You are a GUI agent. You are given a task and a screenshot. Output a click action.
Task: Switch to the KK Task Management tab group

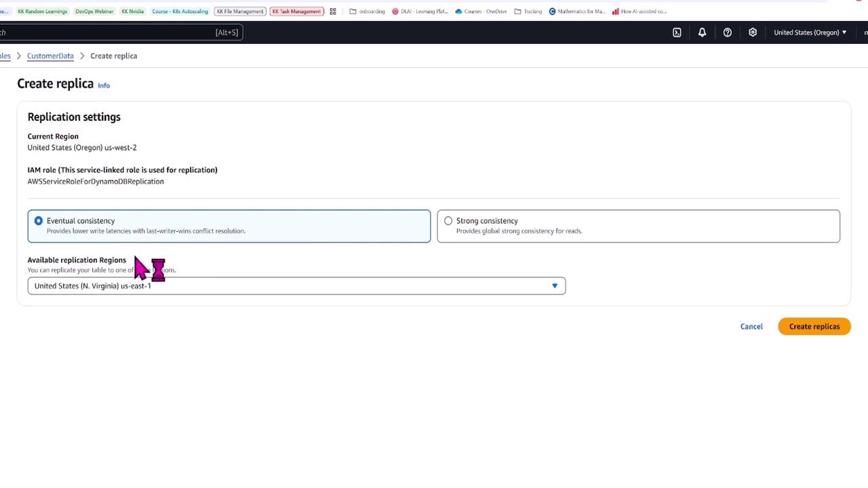coord(296,12)
